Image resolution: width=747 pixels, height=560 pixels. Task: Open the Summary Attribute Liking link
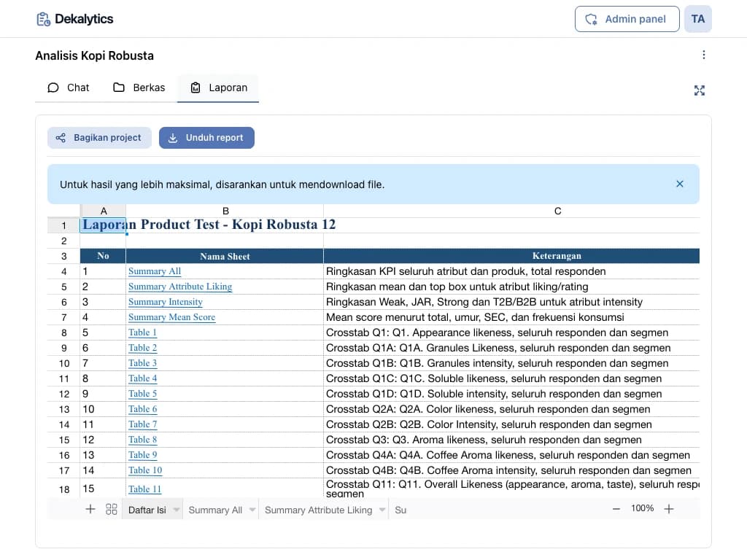180,286
